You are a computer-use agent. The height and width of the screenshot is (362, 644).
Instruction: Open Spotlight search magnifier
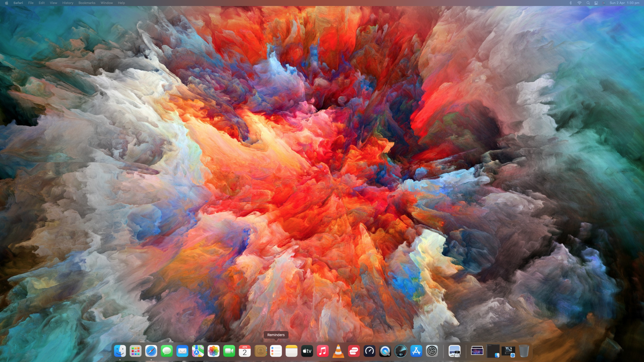[588, 3]
